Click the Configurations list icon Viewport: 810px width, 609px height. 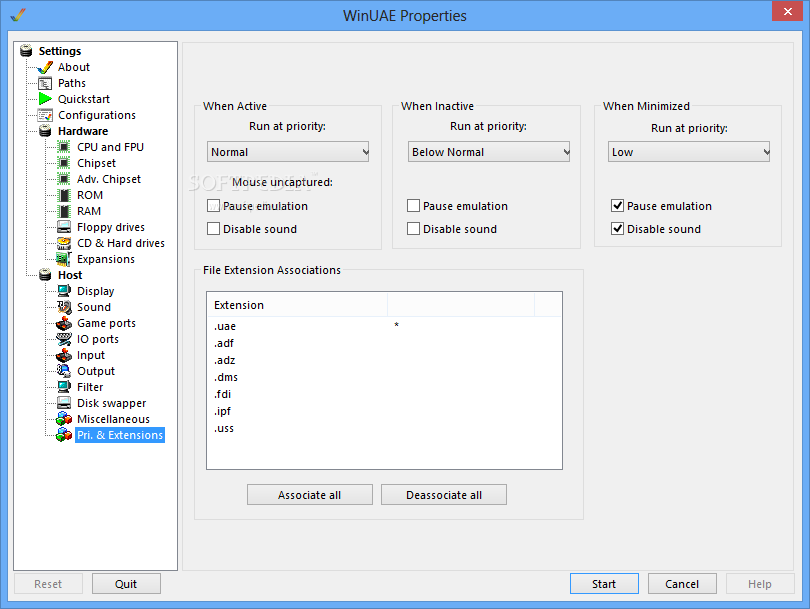45,115
